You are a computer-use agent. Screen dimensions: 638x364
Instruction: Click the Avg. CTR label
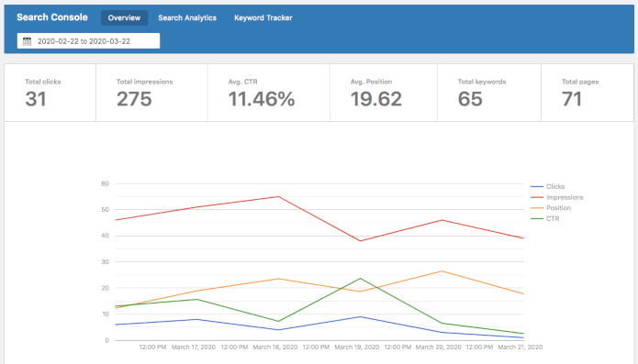243,82
